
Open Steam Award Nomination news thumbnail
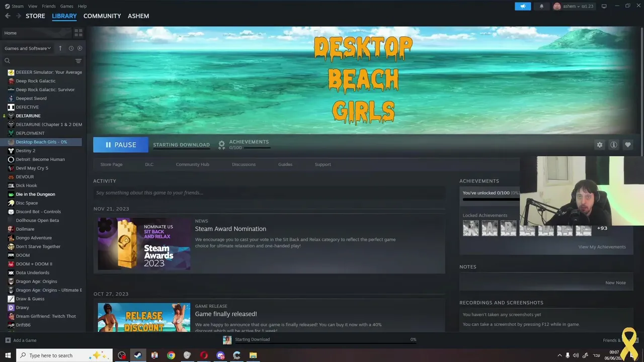(x=144, y=244)
